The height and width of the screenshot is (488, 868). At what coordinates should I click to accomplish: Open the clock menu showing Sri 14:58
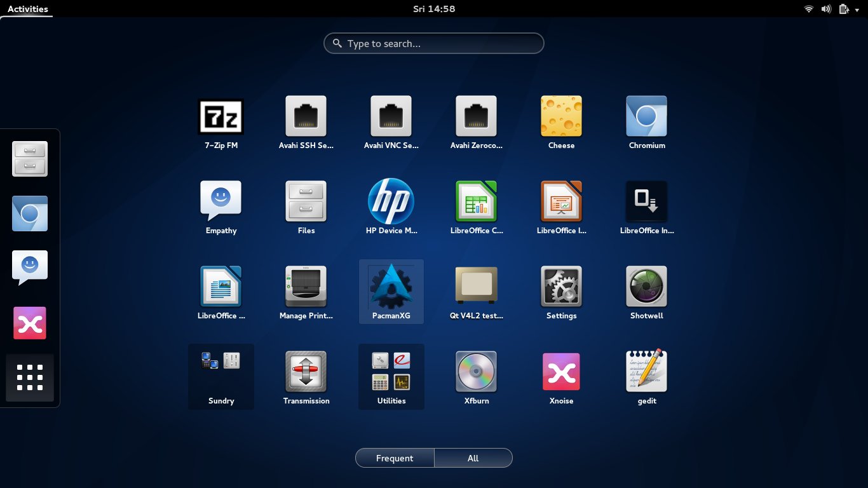click(434, 9)
